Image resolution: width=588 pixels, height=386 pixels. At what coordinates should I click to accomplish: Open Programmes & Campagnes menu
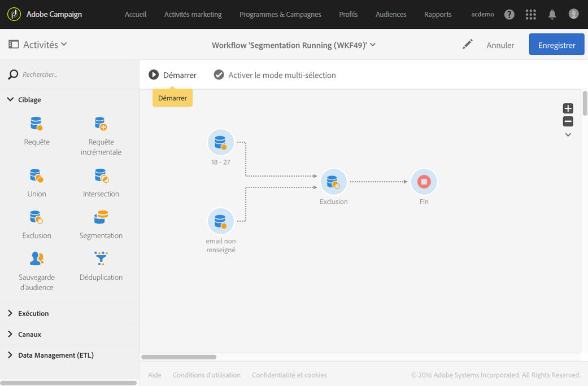coord(280,14)
